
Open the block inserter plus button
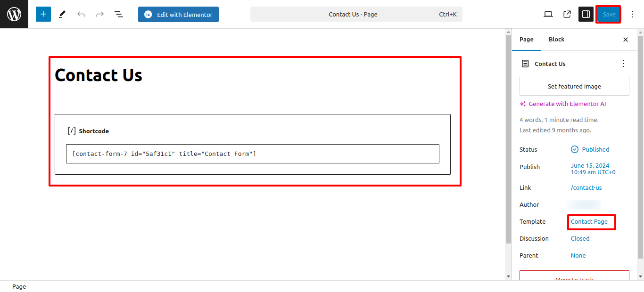point(43,14)
